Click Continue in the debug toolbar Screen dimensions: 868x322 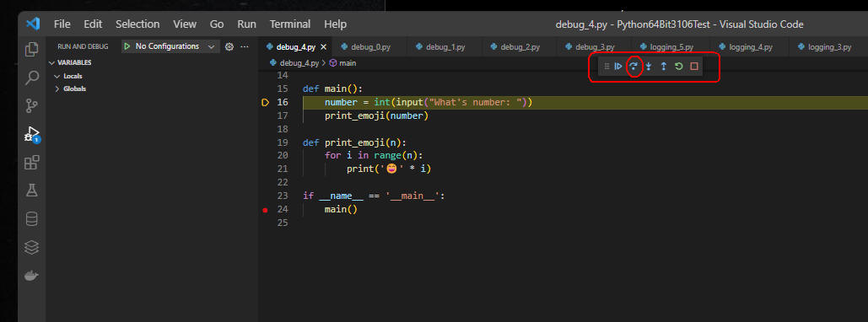(x=618, y=67)
